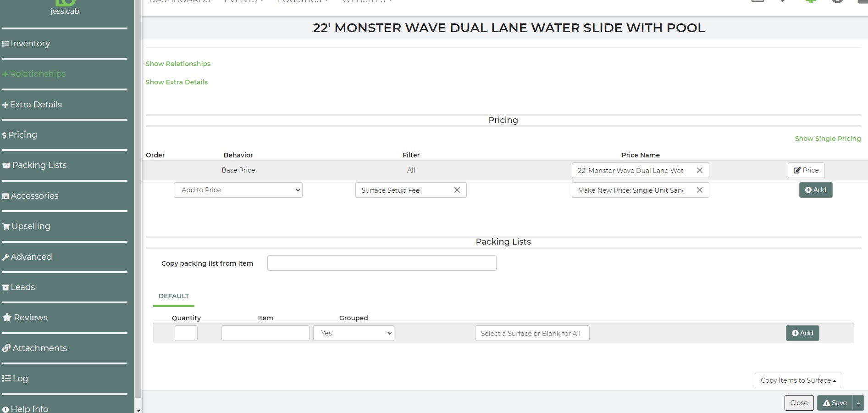
Task: Clear the Surface Setup Fee filter
Action: coord(457,190)
